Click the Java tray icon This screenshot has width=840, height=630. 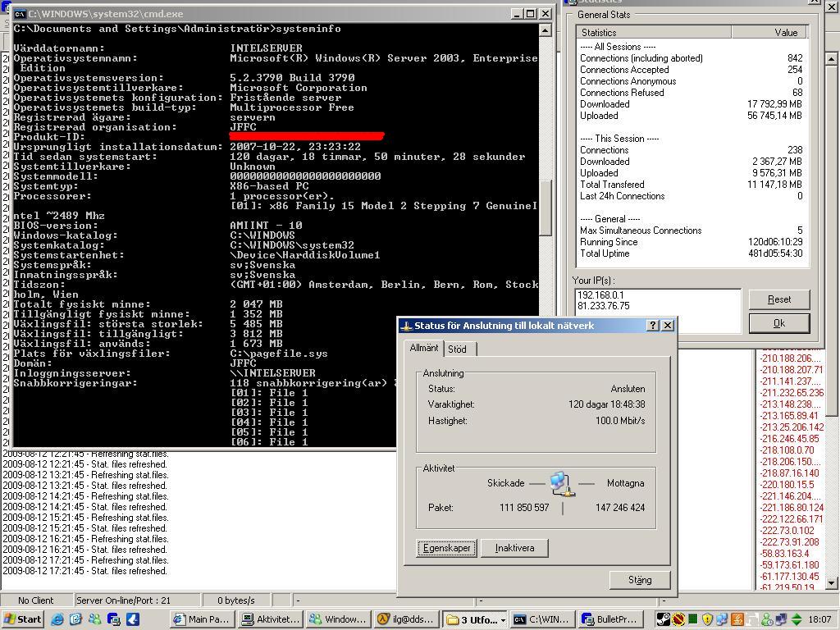737,619
